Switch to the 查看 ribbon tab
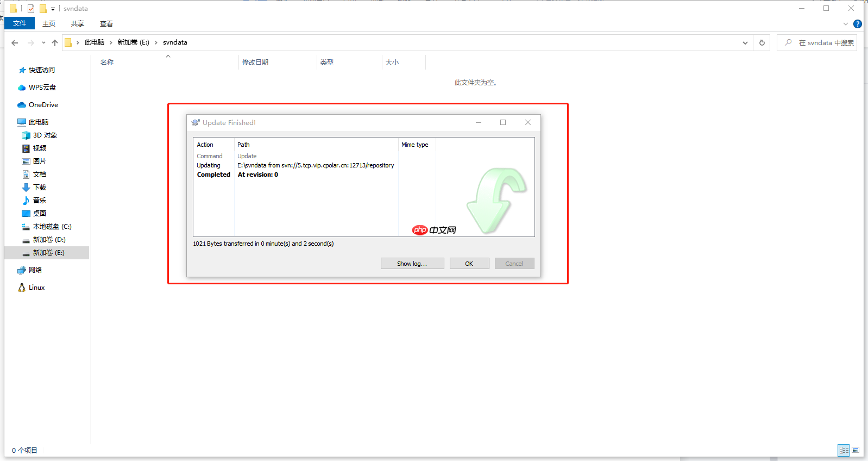This screenshot has height=461, width=868. [x=106, y=24]
